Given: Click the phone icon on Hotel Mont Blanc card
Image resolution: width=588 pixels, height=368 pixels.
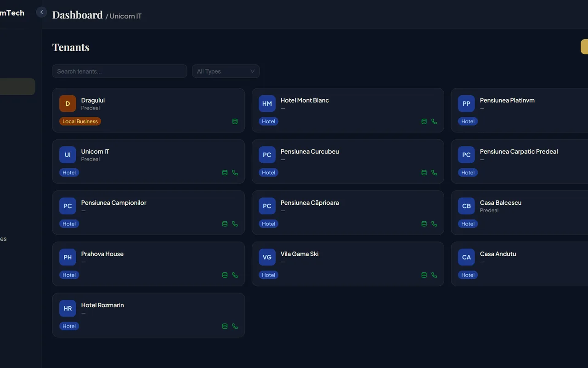Looking at the screenshot, I should (x=434, y=121).
